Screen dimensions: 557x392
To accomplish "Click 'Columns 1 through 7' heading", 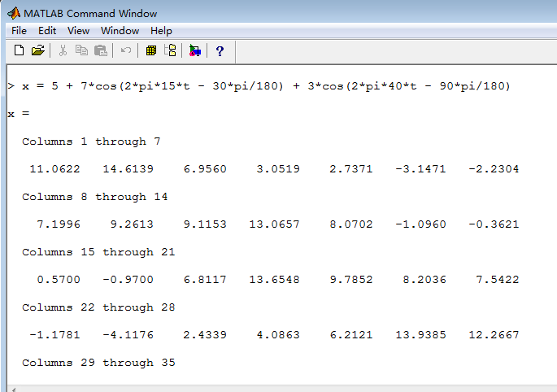I will (91, 142).
